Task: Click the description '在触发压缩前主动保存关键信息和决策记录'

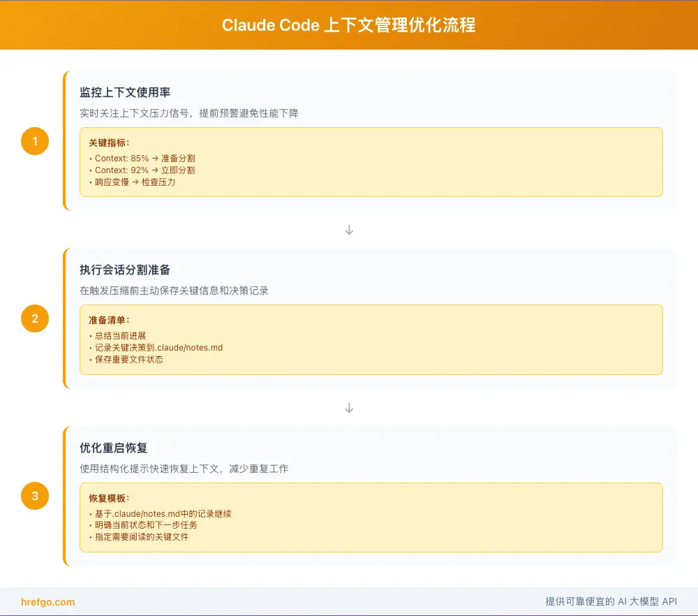Action: (174, 291)
